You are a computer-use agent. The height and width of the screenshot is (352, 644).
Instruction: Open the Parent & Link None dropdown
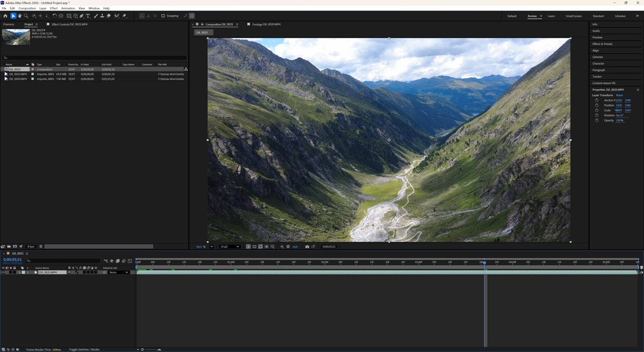coord(118,272)
